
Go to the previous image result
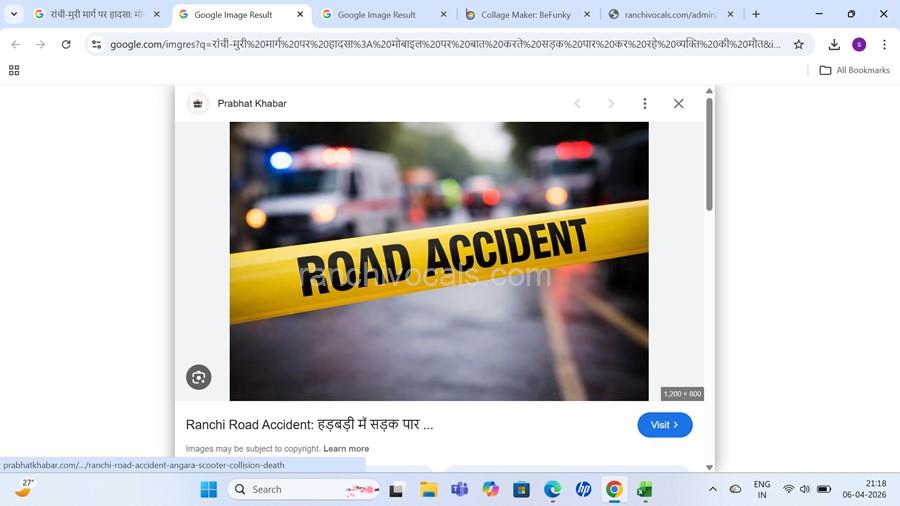pyautogui.click(x=577, y=104)
